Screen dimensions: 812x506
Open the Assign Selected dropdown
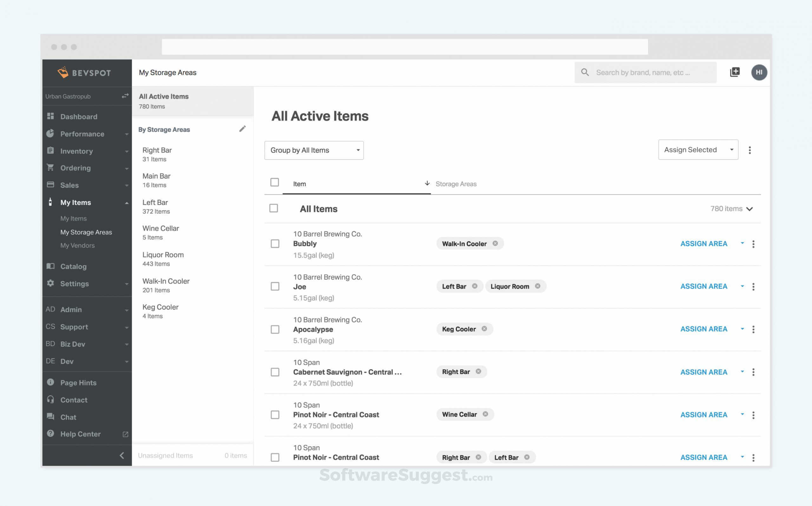(x=697, y=150)
